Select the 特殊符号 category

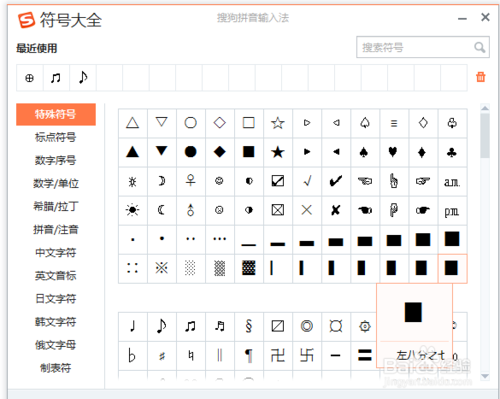(x=56, y=114)
